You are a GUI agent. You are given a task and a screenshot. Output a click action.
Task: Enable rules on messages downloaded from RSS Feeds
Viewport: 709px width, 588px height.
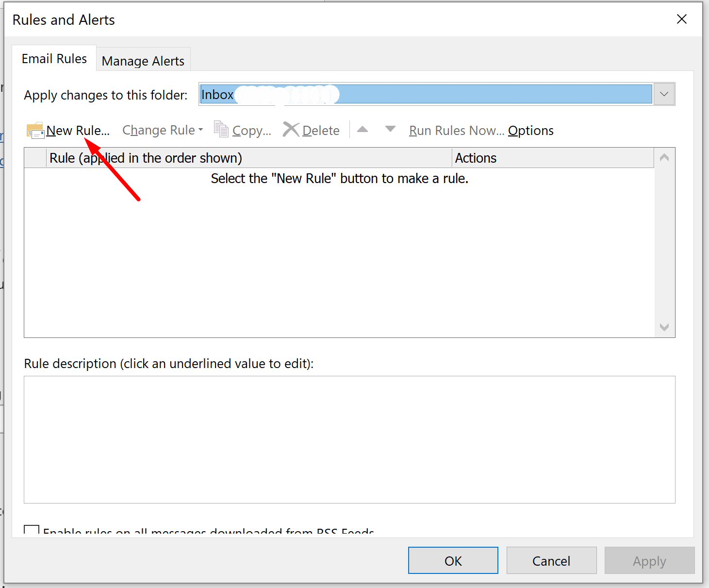31,532
